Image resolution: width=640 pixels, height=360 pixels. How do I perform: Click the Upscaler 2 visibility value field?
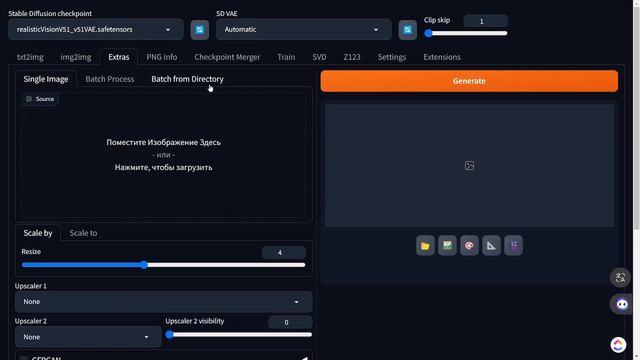(290, 322)
